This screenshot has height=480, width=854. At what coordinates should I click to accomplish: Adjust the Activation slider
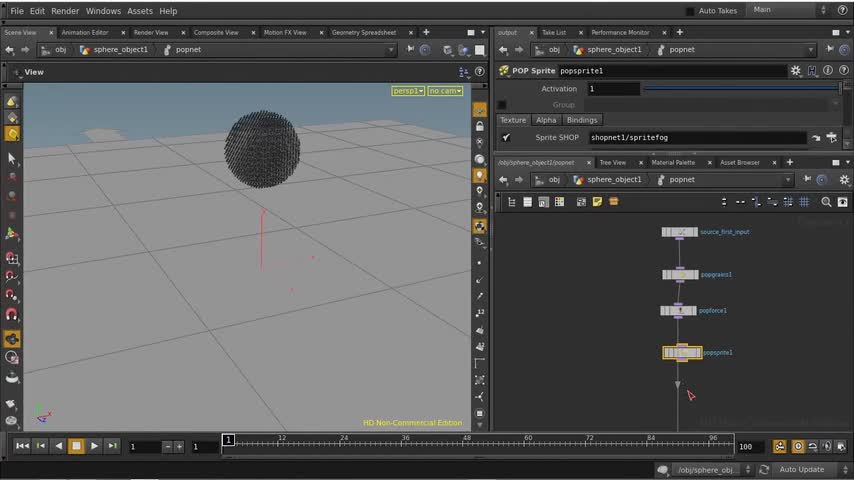point(742,88)
